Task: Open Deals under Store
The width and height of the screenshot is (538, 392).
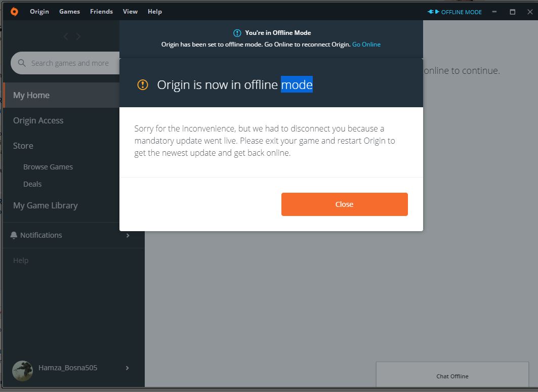Action: click(x=32, y=184)
